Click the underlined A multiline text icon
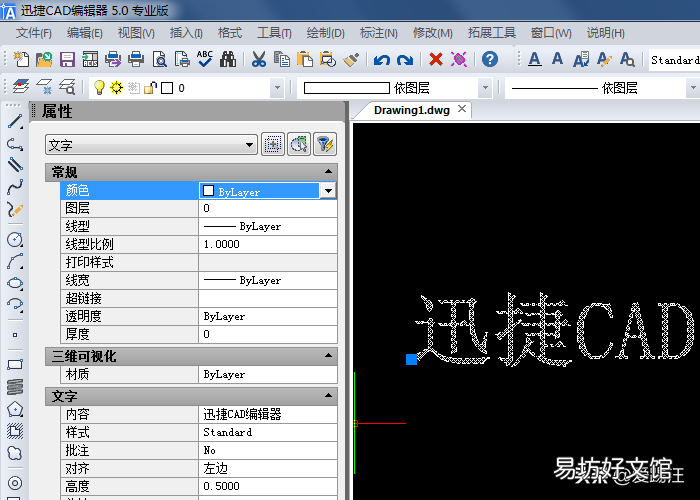Viewport: 700px width, 500px height. tap(534, 59)
